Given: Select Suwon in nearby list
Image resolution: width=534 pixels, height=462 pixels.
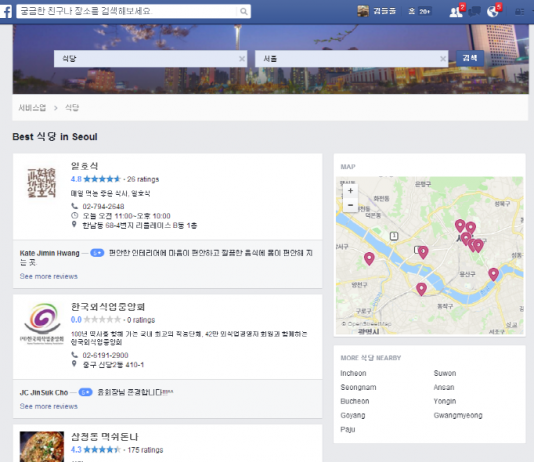Looking at the screenshot, I should click(x=445, y=373).
